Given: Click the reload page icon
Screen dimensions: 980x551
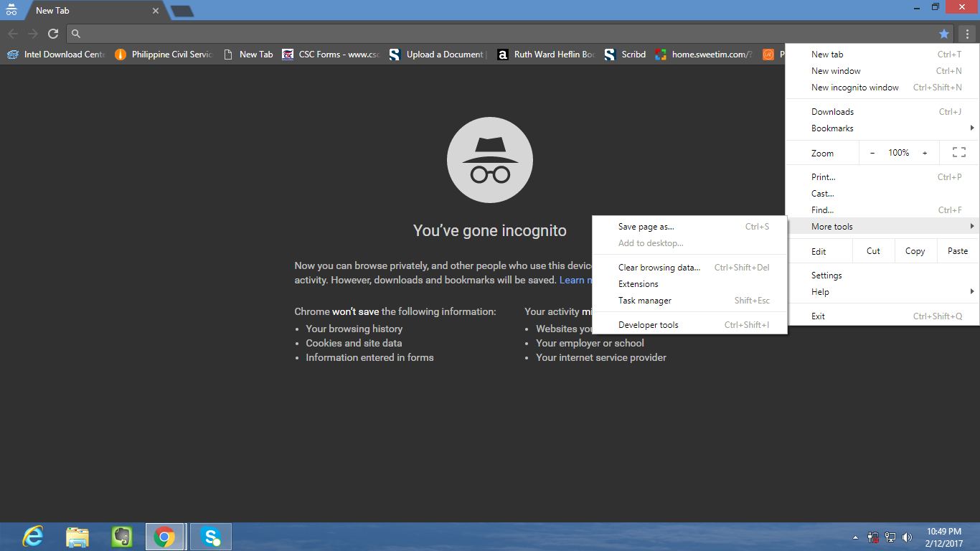Looking at the screenshot, I should point(52,33).
